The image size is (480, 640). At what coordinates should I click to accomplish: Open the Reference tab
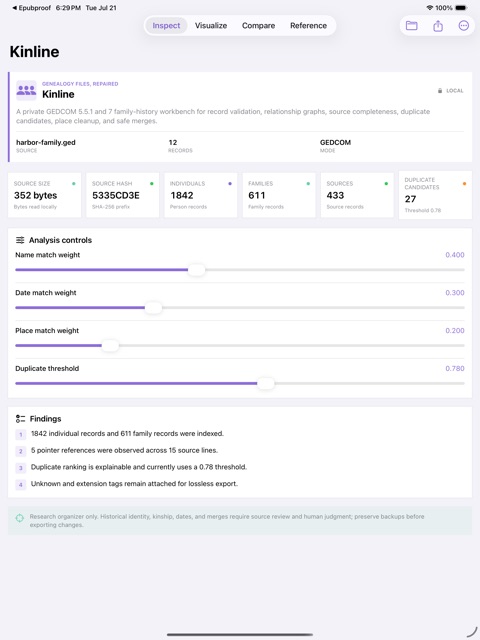pyautogui.click(x=309, y=25)
